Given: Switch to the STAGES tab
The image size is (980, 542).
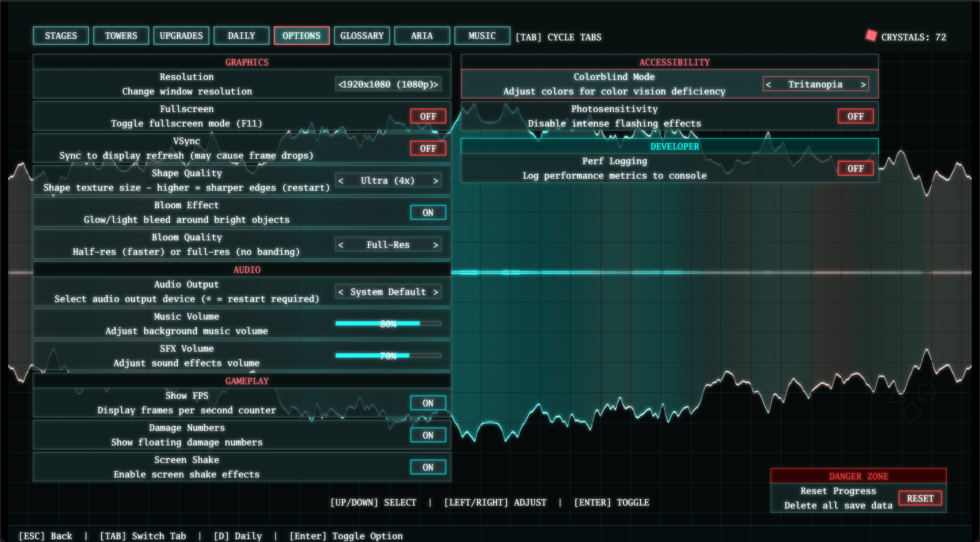Looking at the screenshot, I should click(61, 36).
